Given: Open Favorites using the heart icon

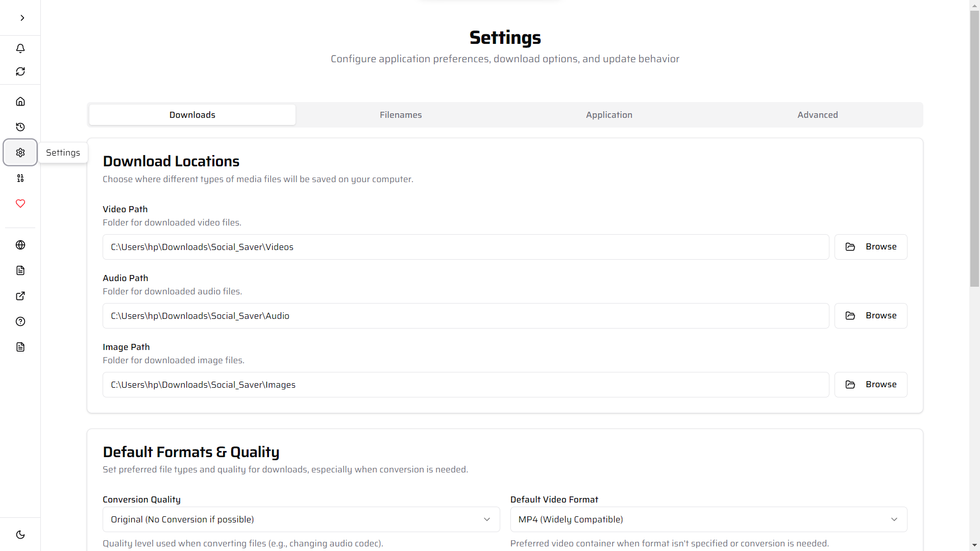Looking at the screenshot, I should click(20, 204).
